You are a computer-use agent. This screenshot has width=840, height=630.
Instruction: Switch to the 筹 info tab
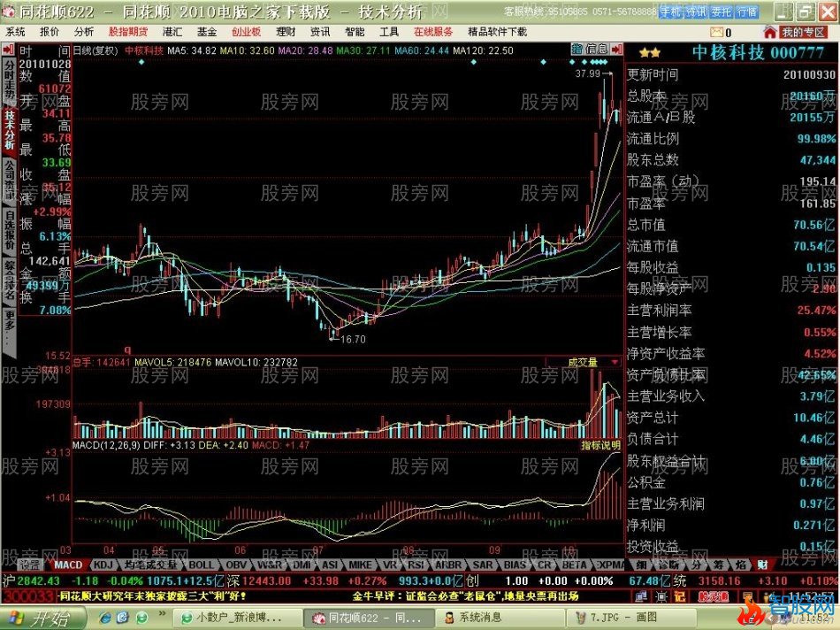pyautogui.click(x=718, y=565)
